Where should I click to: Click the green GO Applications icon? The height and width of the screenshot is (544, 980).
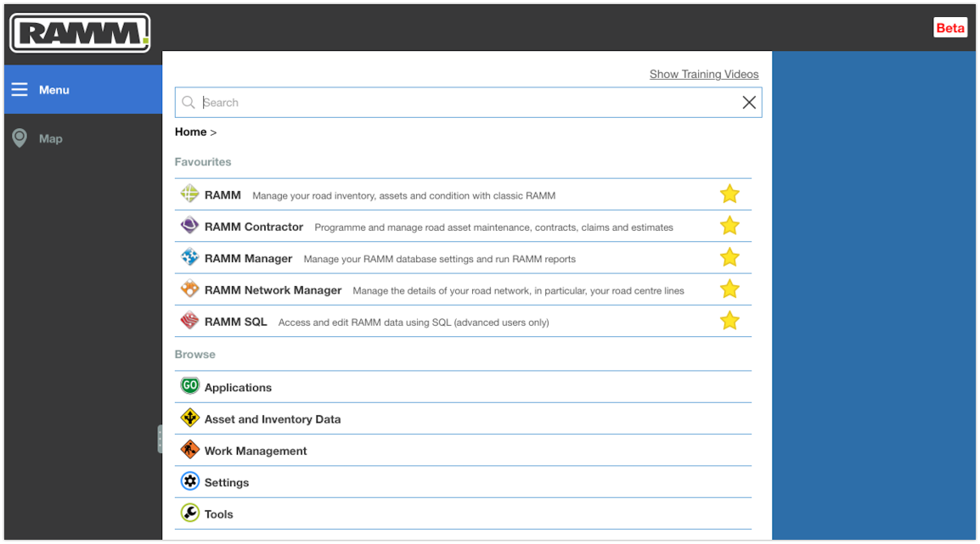coord(189,386)
